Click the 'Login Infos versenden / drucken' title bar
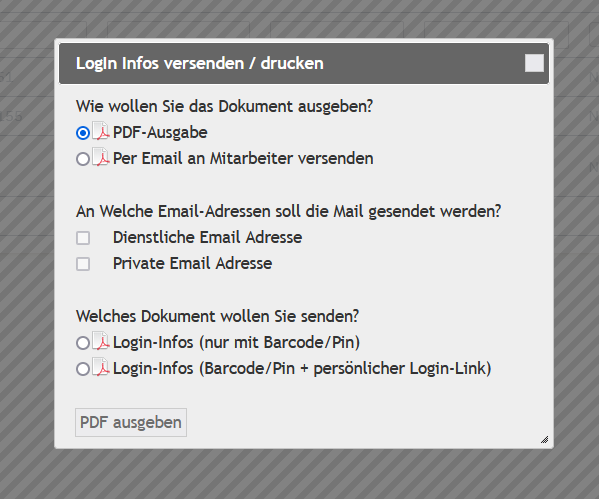Image resolution: width=599 pixels, height=499 pixels. pyautogui.click(x=304, y=63)
